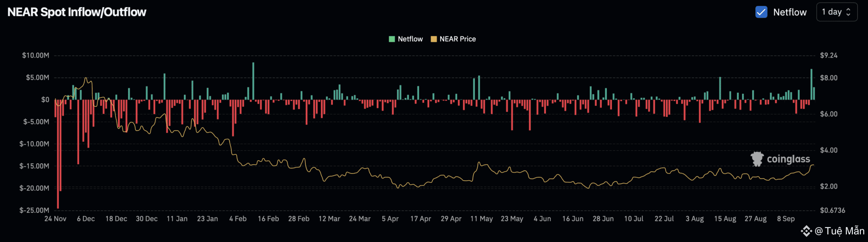Viewport: 868px width, 242px height.
Task: Click the 8 Sep date label
Action: (x=786, y=219)
